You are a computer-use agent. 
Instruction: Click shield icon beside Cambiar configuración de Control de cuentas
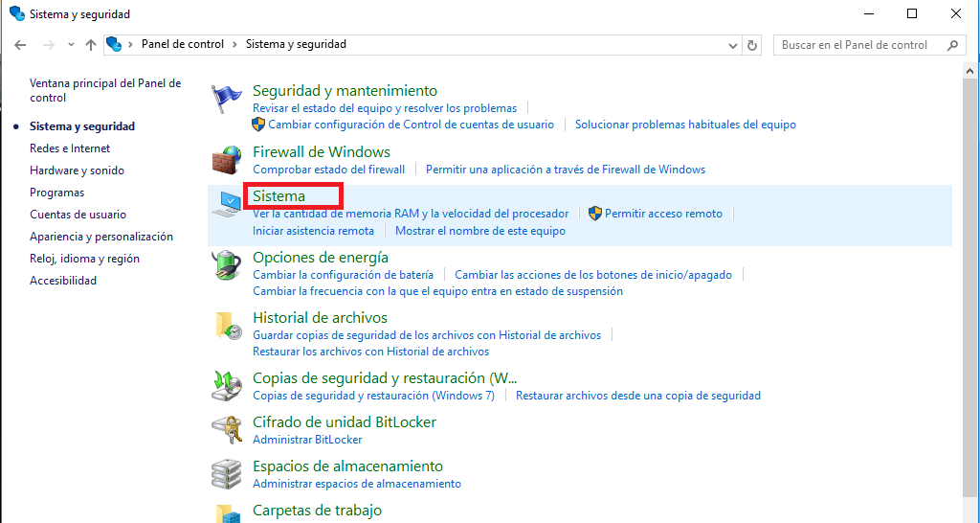[258, 124]
